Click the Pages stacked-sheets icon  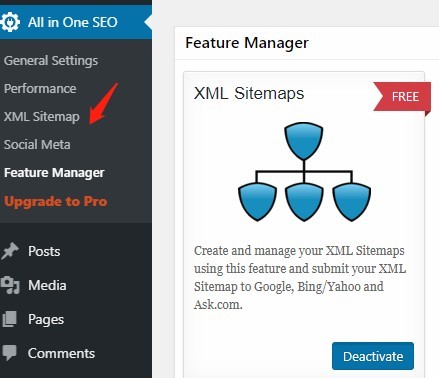click(x=9, y=319)
